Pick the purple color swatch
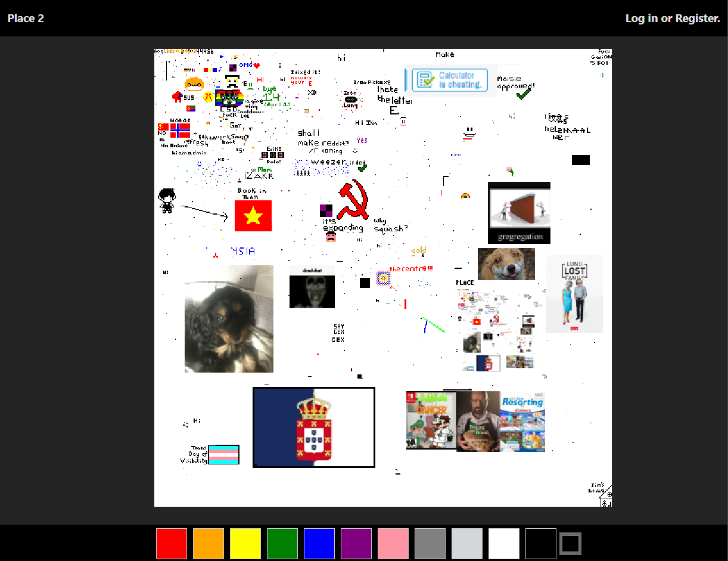Image resolution: width=728 pixels, height=561 pixels. coord(356,543)
